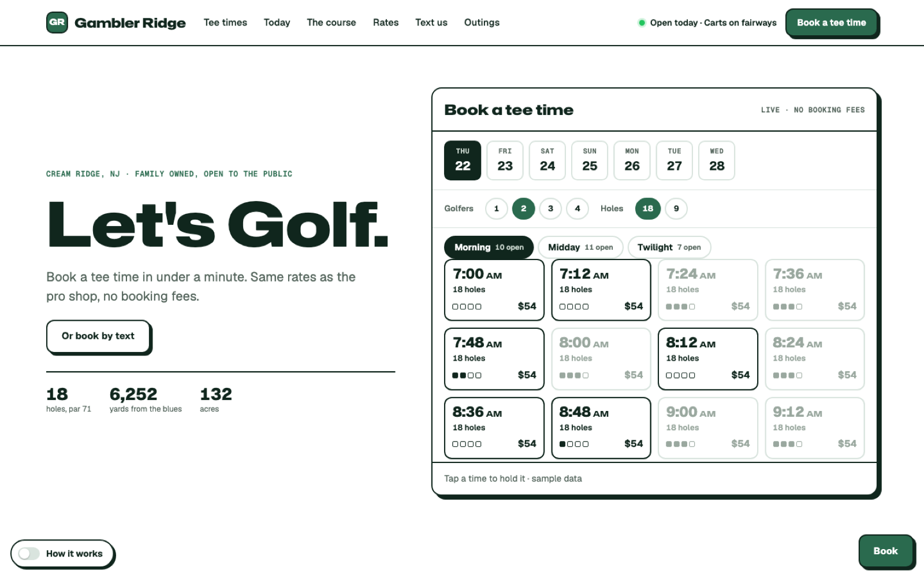Open The course nav link

331,23
